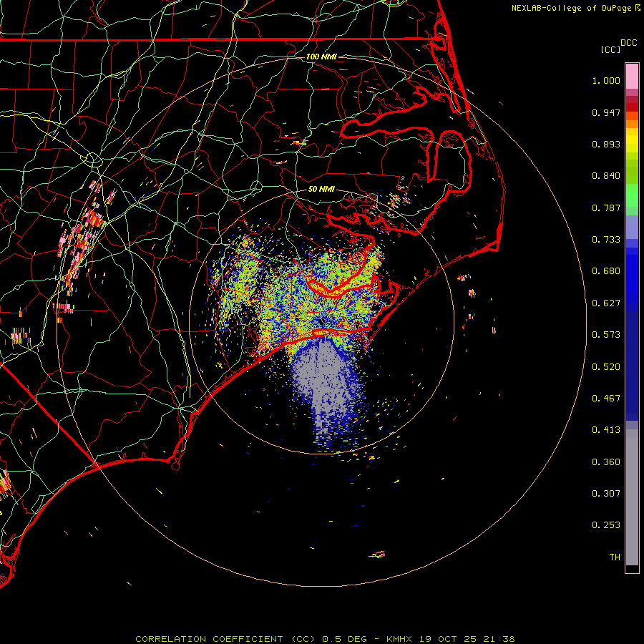Screen dimensions: 644x644
Task: Click the 0.520 scale value
Action: pos(606,367)
